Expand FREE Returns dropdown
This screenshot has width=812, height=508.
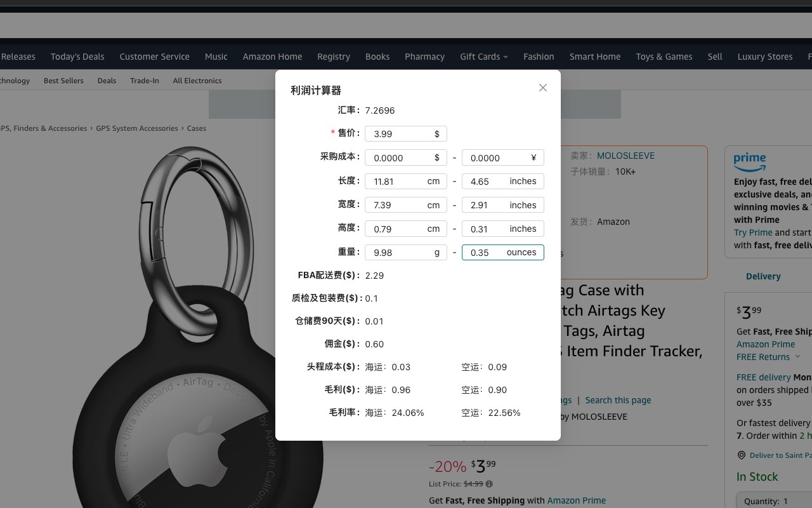(768, 357)
